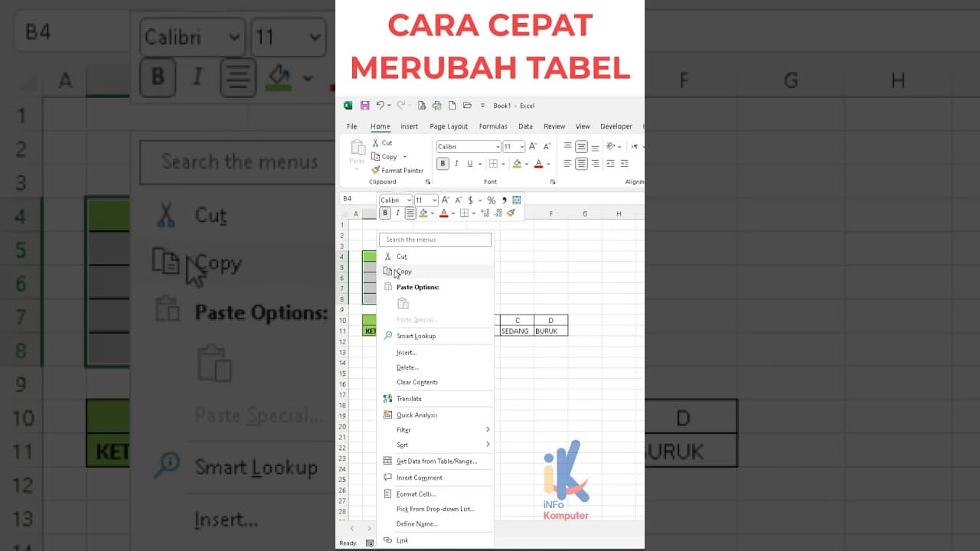
Task: Select Format Painter in the ribbon
Action: tap(397, 171)
